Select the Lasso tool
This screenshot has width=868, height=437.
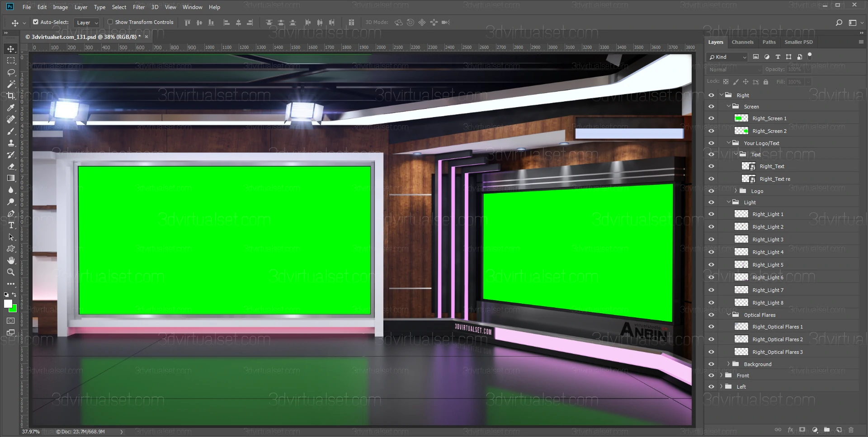pos(11,72)
